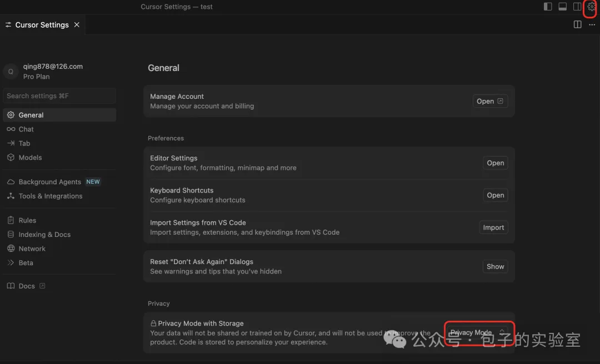This screenshot has height=364, width=600.
Task: Open the Privacy Mode dropdown
Action: click(478, 332)
